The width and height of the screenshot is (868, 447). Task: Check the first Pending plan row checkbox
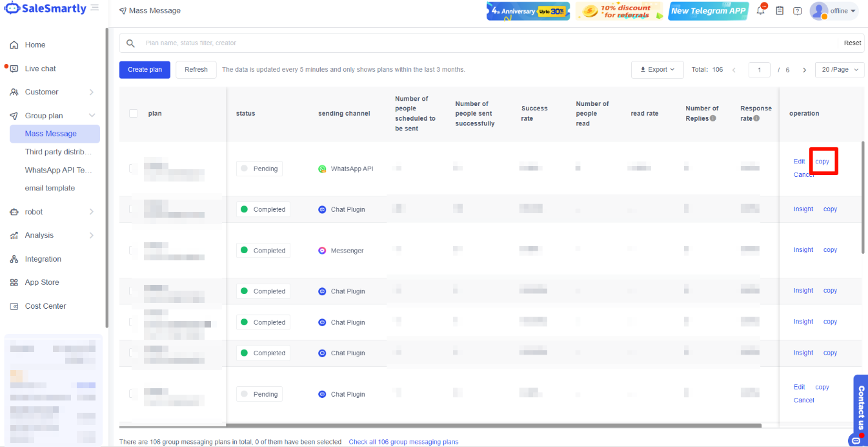click(133, 169)
